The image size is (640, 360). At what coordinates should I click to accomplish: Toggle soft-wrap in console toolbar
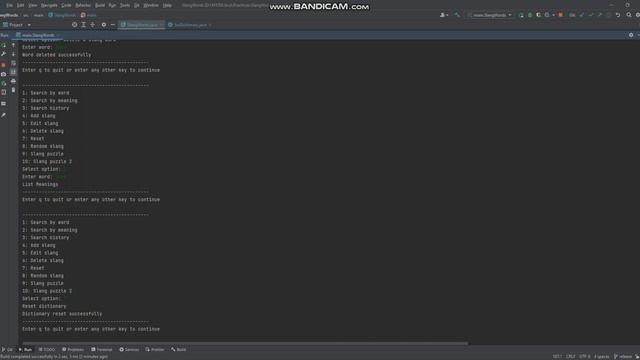(x=13, y=63)
